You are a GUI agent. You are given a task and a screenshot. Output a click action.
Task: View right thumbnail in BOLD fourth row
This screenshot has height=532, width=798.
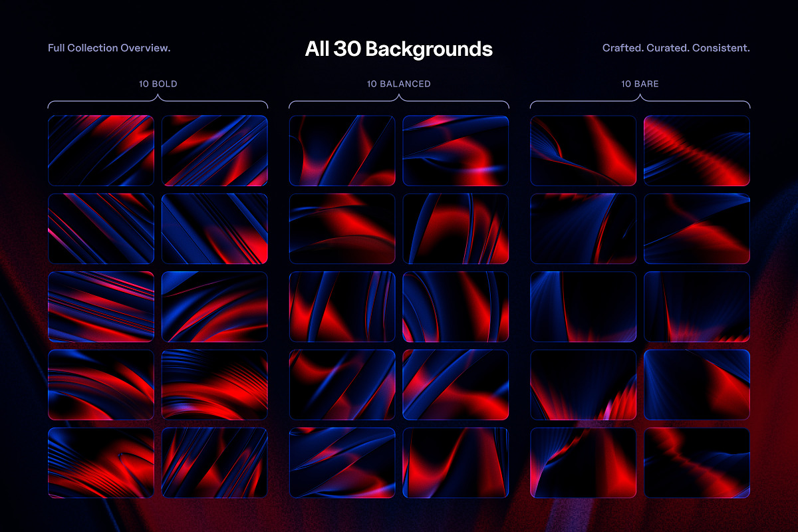(x=215, y=384)
